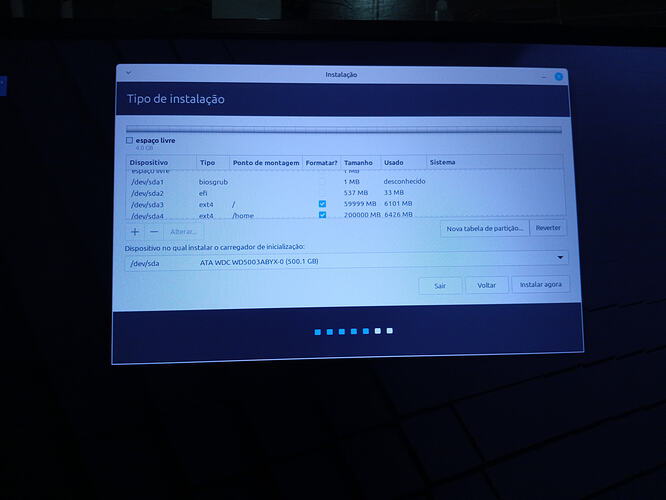
Task: Click the Formatar? column header
Action: point(322,163)
